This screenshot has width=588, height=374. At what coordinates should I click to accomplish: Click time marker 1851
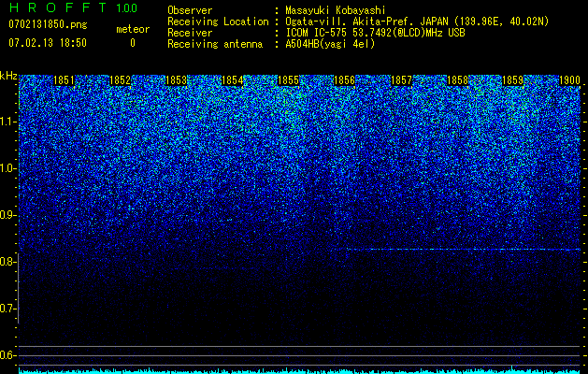64,80
